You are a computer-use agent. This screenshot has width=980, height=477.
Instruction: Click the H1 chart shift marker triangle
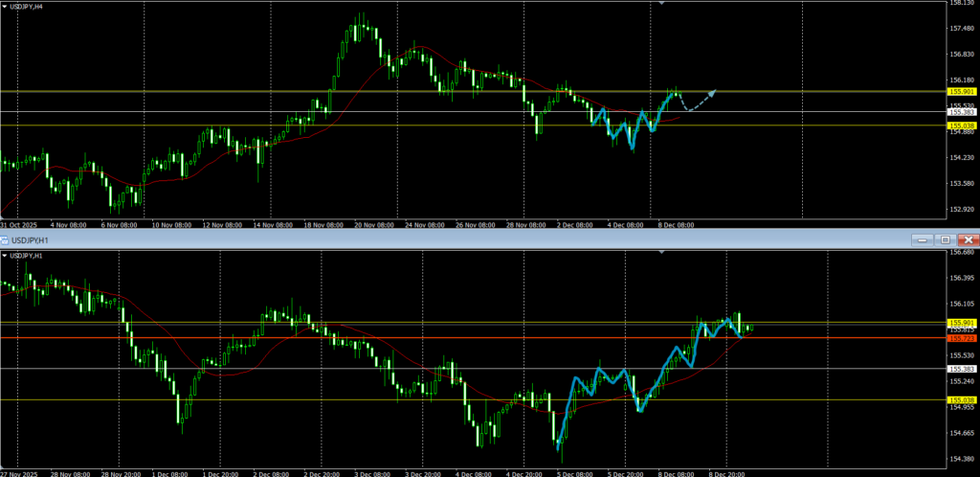(x=661, y=252)
